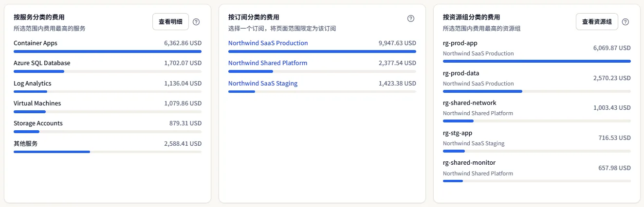
Task: Click the Container Apps cost bar
Action: 108,51
